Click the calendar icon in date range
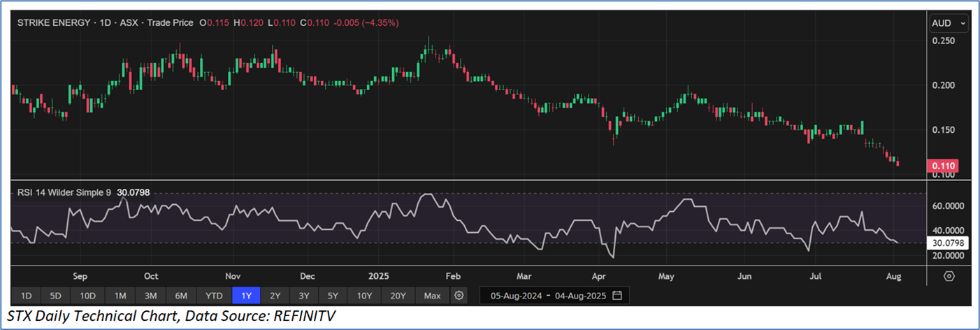This screenshot has height=330, width=980. 617,296
